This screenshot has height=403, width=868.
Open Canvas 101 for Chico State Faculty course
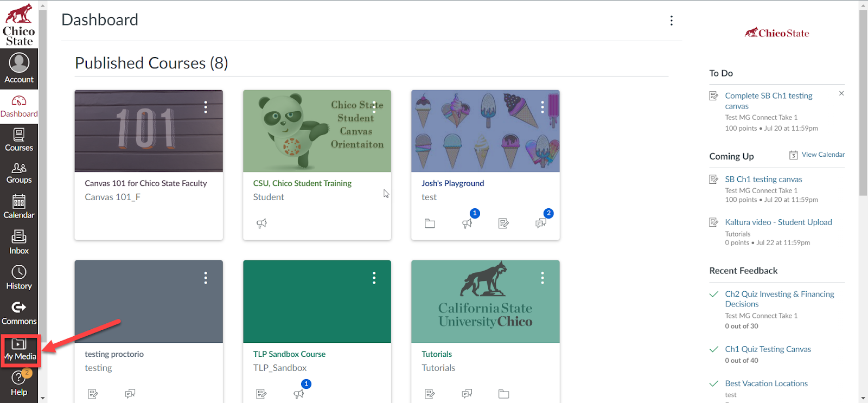coord(145,183)
